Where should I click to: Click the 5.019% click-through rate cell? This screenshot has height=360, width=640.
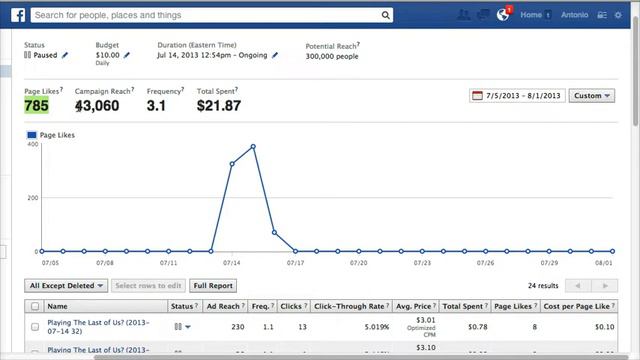point(377,327)
